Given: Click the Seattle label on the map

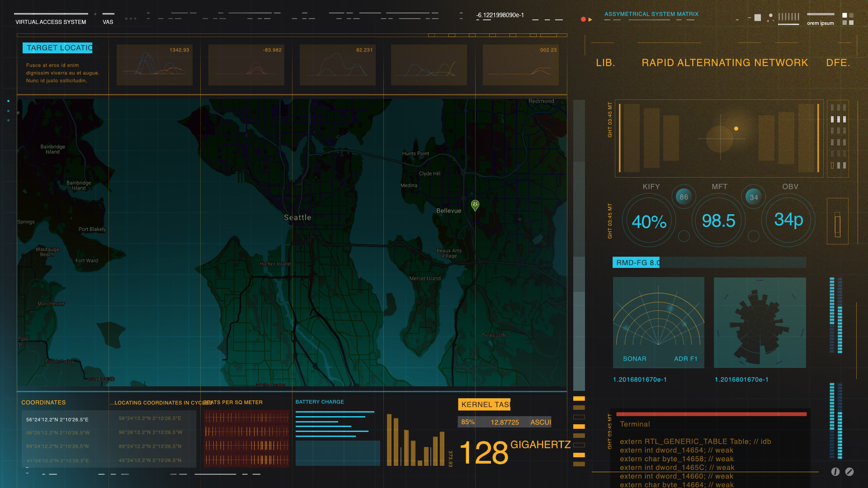Looking at the screenshot, I should tap(297, 217).
